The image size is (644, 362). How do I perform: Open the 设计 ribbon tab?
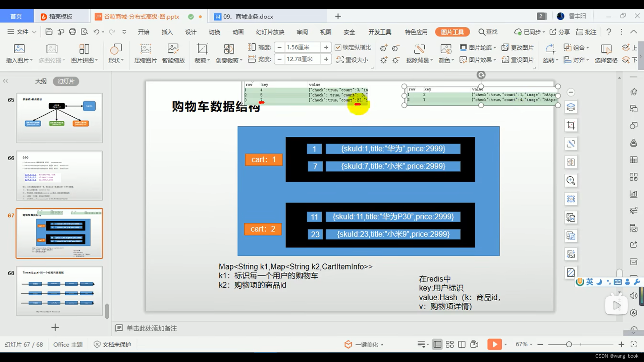pyautogui.click(x=191, y=32)
